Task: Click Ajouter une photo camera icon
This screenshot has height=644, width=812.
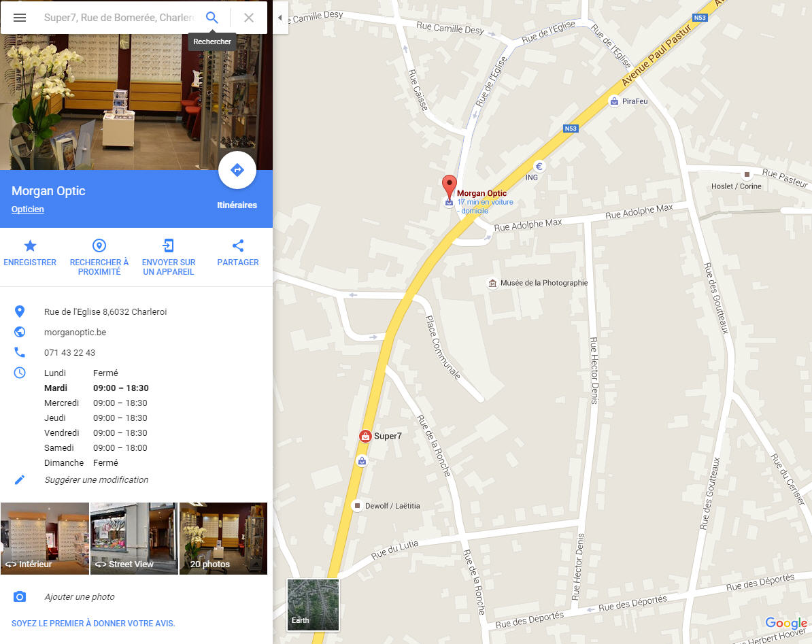Action: [20, 597]
